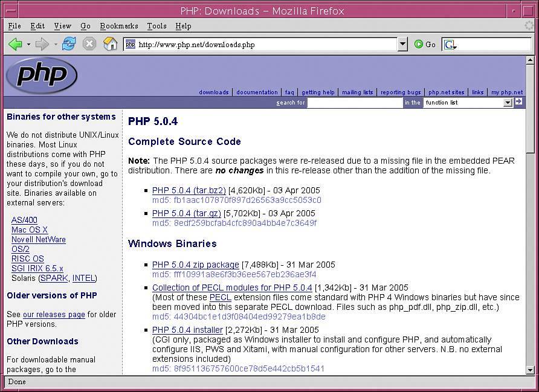
Task: Download the PHP 5.0.4 zip package
Action: tap(196, 265)
